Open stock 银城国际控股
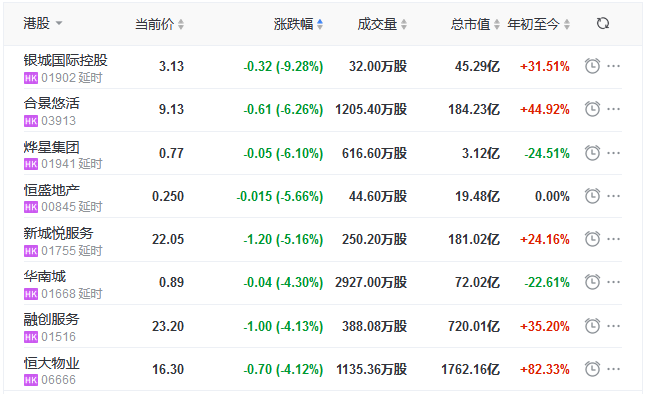 point(65,60)
